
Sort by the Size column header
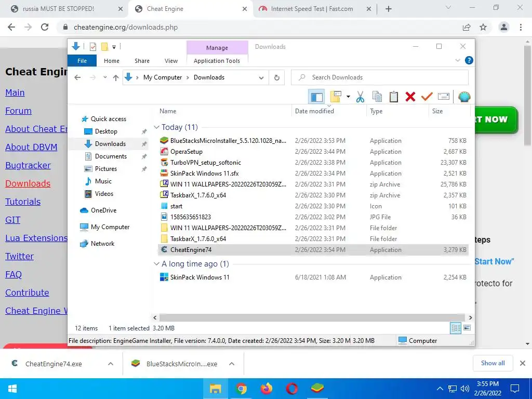coord(449,111)
